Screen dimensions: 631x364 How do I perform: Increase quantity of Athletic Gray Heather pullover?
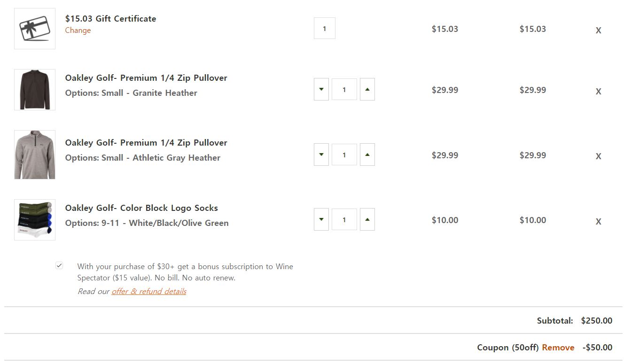[x=367, y=155]
